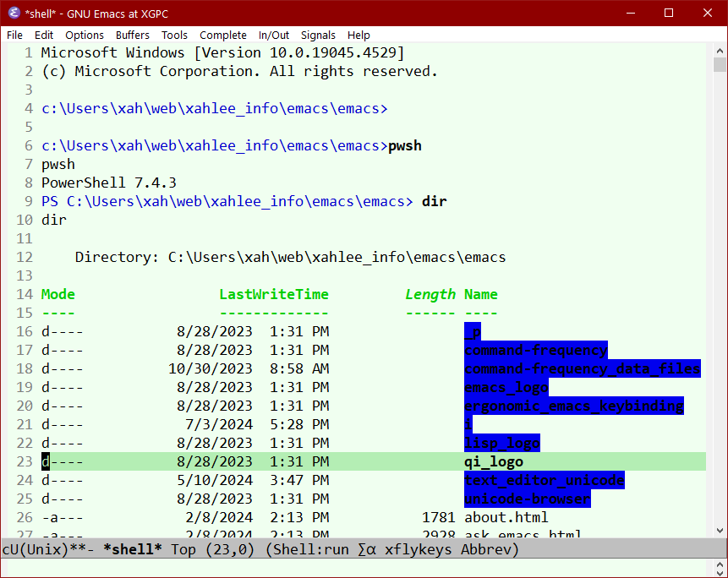The image size is (728, 578).
Task: Open the Complete menu
Action: [223, 35]
